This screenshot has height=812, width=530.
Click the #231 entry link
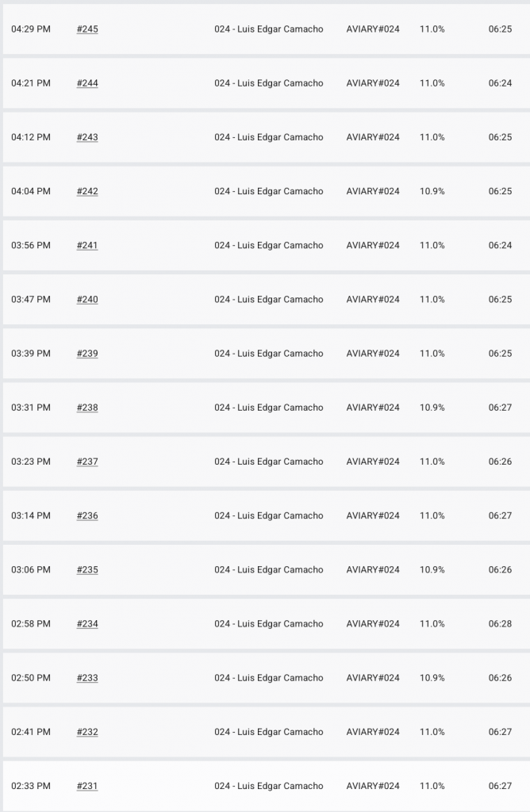[87, 786]
